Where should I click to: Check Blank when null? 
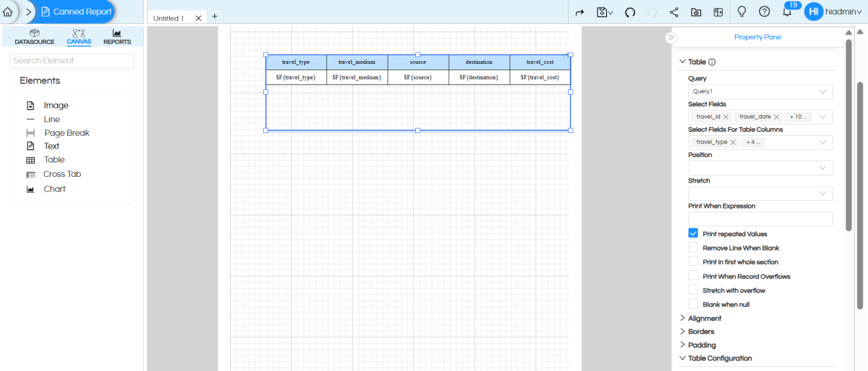tap(693, 304)
